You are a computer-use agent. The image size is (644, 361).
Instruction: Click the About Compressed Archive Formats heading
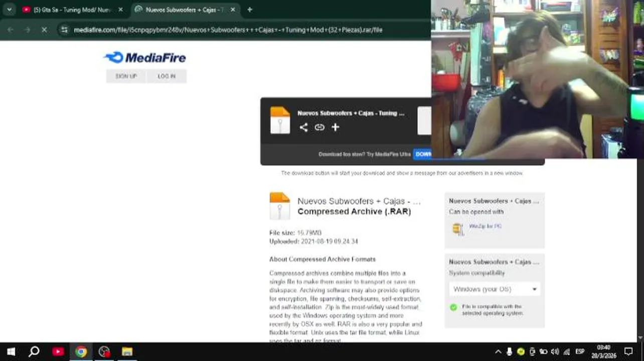pos(323,259)
